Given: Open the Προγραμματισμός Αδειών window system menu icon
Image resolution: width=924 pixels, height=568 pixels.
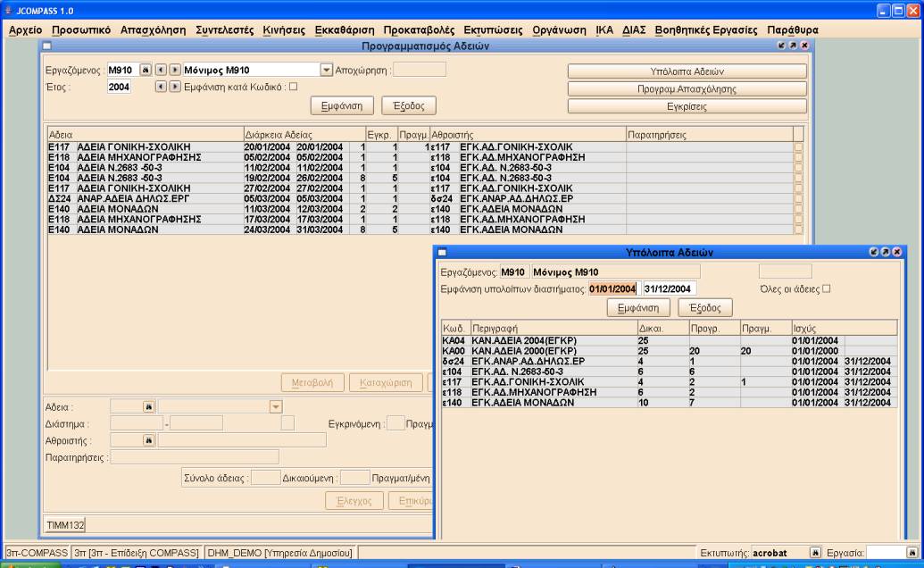Looking at the screenshot, I should click(x=47, y=46).
